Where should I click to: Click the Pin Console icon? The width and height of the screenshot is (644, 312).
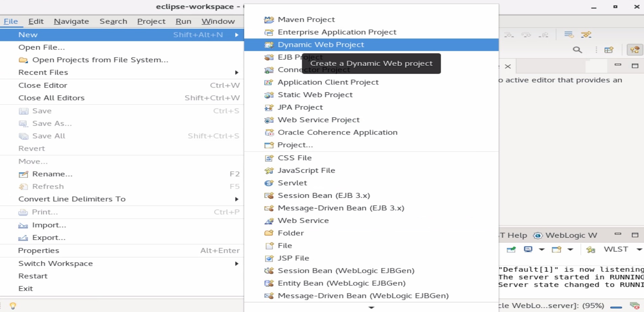coord(511,249)
